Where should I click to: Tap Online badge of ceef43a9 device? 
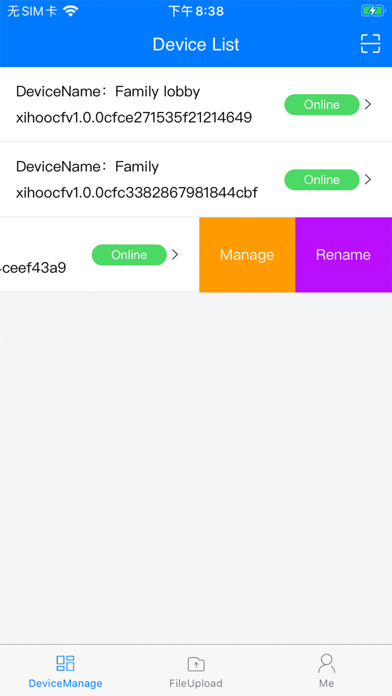coord(129,255)
